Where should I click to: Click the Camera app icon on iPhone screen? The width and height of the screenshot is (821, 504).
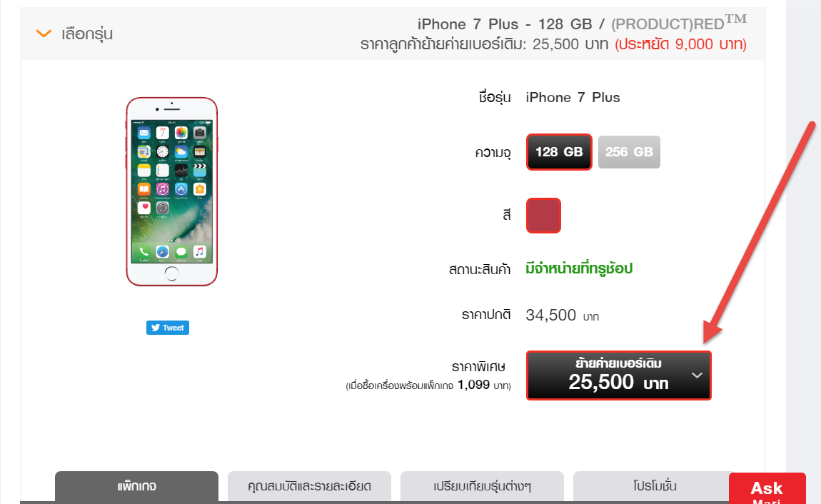click(199, 133)
